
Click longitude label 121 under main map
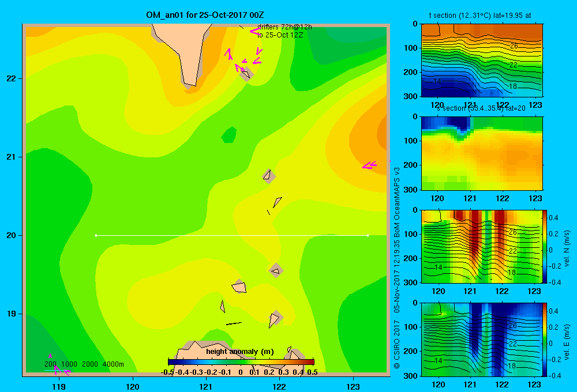[206, 386]
